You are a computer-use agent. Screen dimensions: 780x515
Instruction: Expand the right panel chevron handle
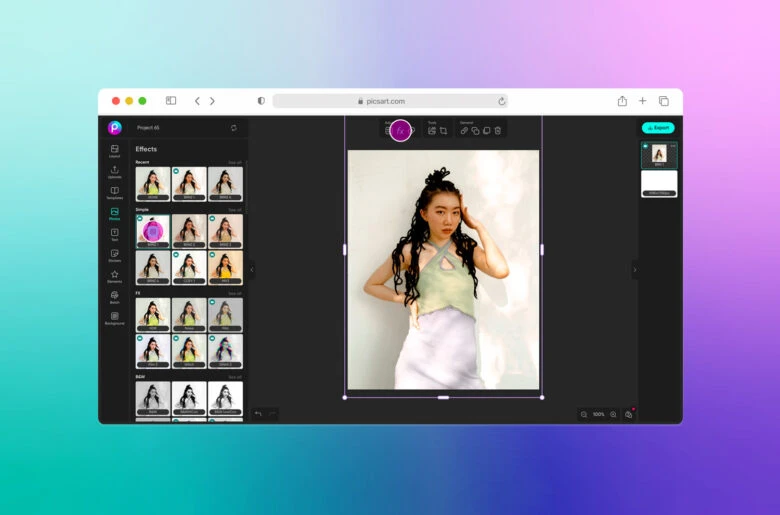pos(634,269)
